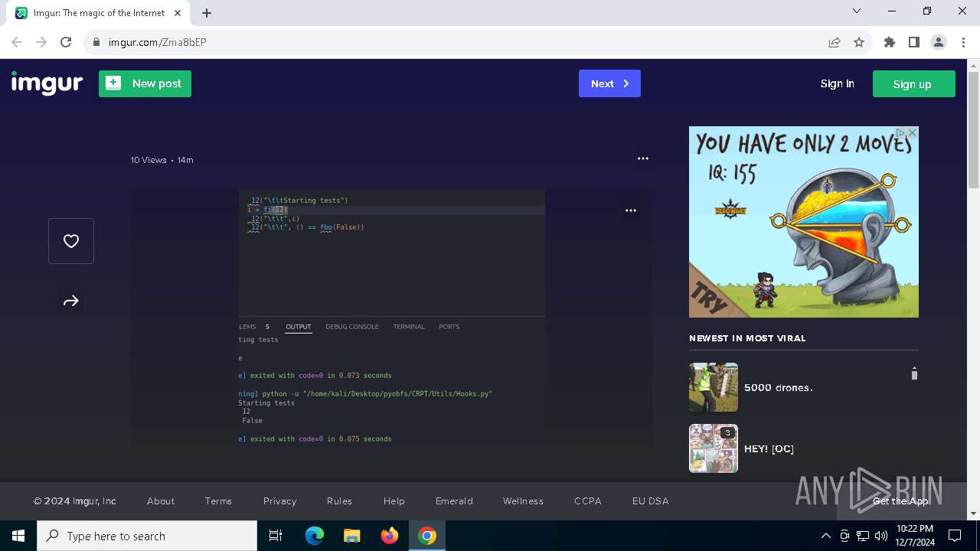This screenshot has width=980, height=551.
Task: Go to the Next post
Action: pos(609,83)
